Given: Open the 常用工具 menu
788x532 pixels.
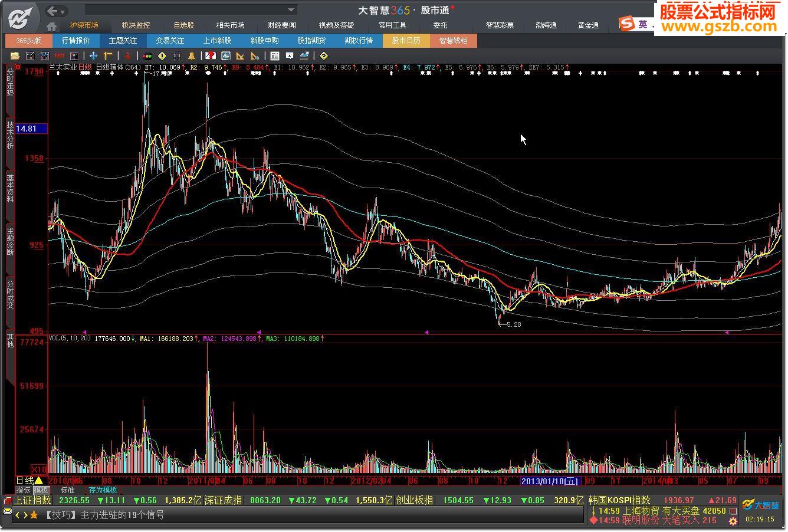Looking at the screenshot, I should [393, 25].
